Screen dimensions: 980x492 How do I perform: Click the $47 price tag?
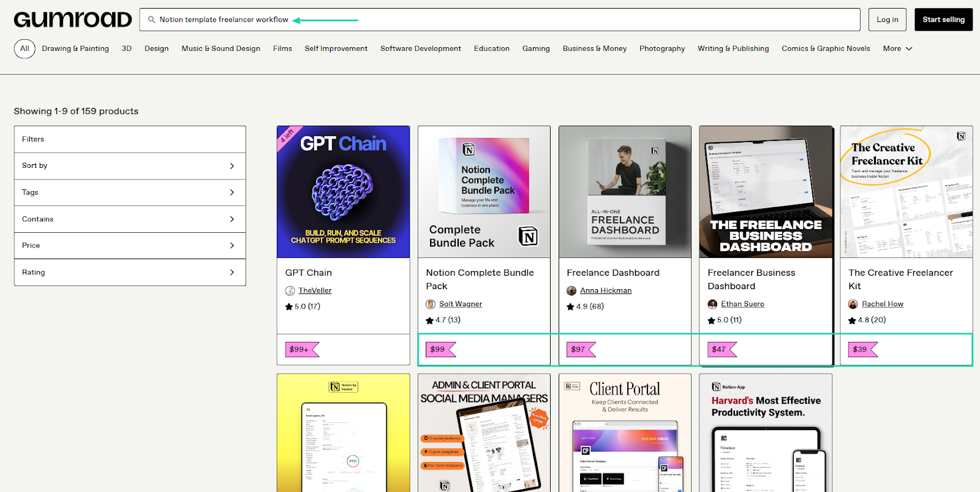(x=722, y=349)
